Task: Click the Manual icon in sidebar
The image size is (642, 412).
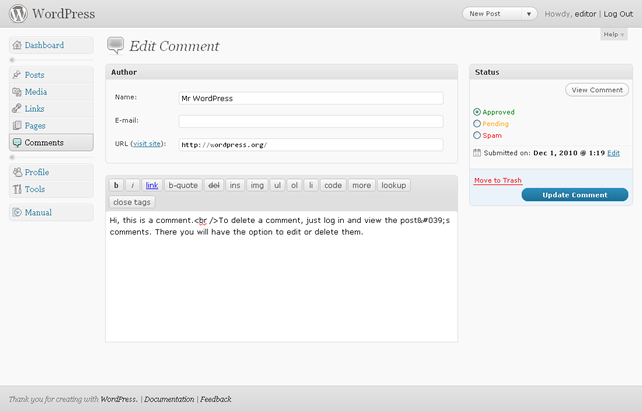Action: coord(17,212)
